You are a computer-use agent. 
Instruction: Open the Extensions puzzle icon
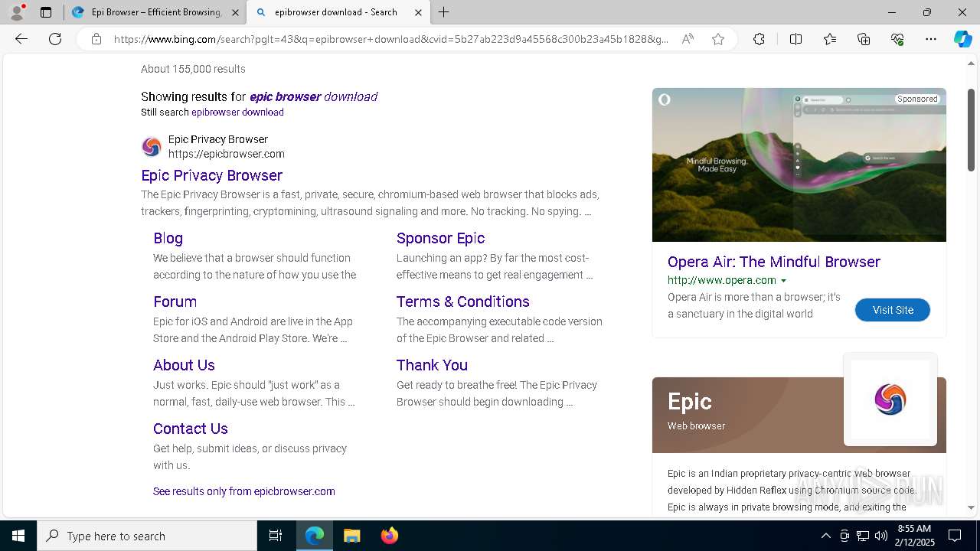tap(759, 39)
